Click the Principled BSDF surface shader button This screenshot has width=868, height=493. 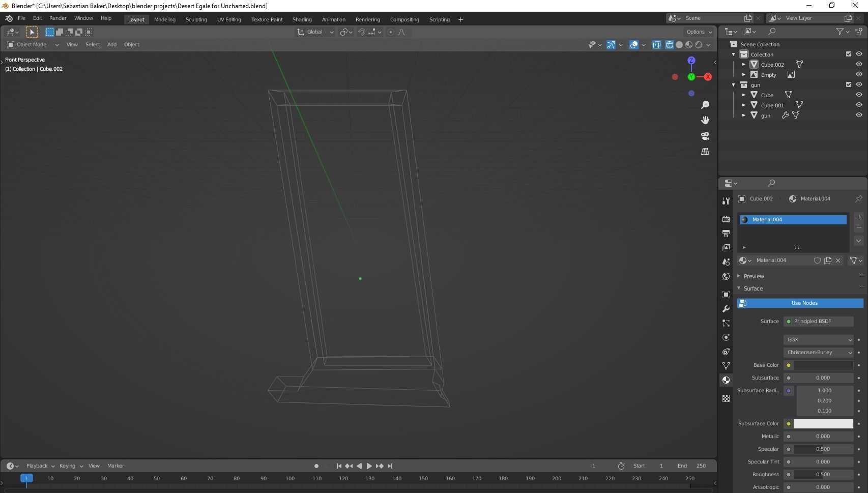coord(818,322)
